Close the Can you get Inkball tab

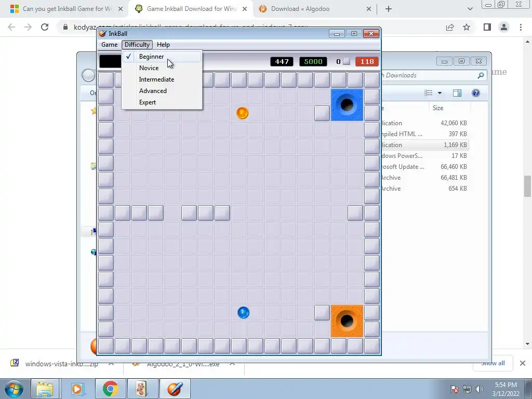coord(121,9)
